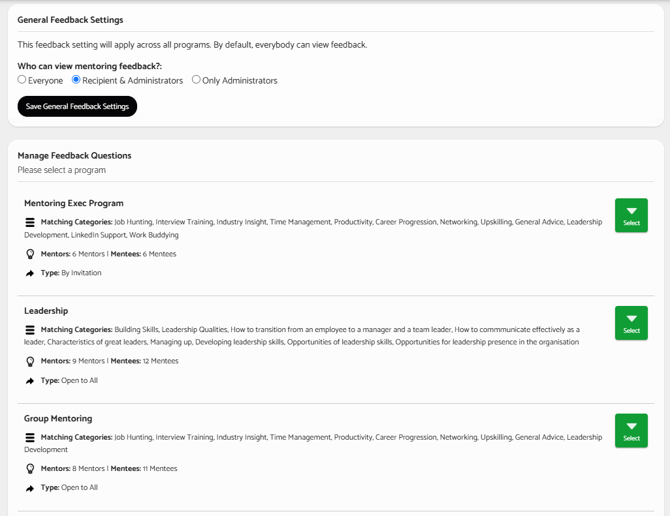Click lightbulb icon next to 8 Mentors
This screenshot has height=516, width=670.
pos(30,469)
